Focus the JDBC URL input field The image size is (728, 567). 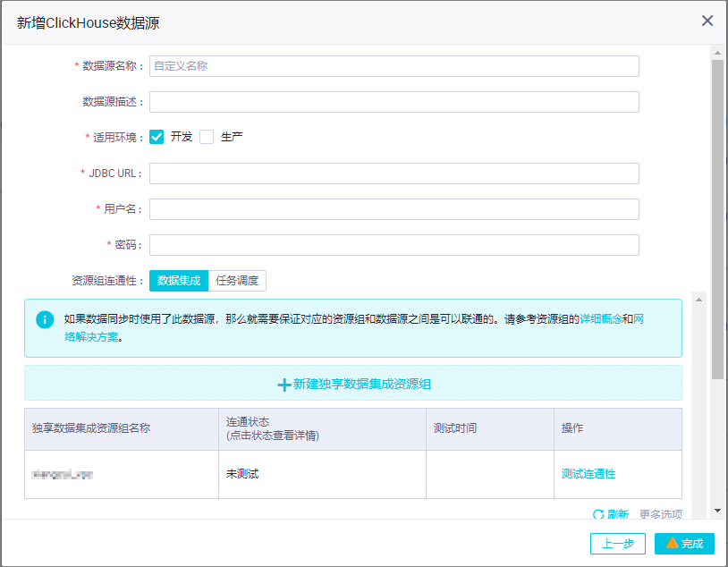click(x=394, y=173)
